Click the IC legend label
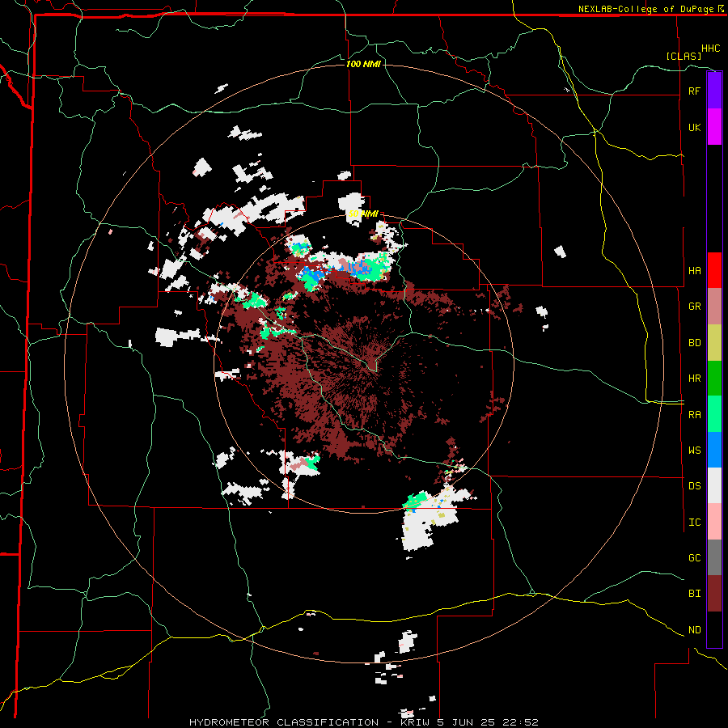728x728 pixels. tap(694, 523)
